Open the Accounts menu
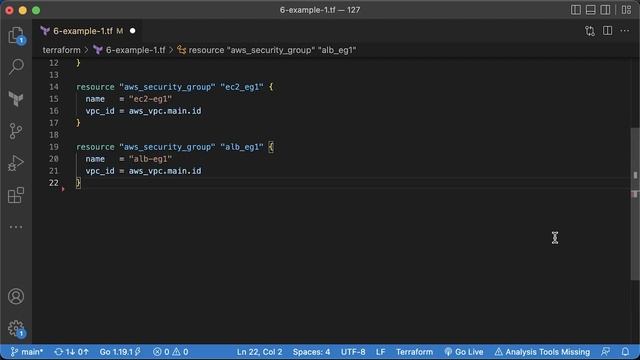The image size is (640, 360). [16, 296]
